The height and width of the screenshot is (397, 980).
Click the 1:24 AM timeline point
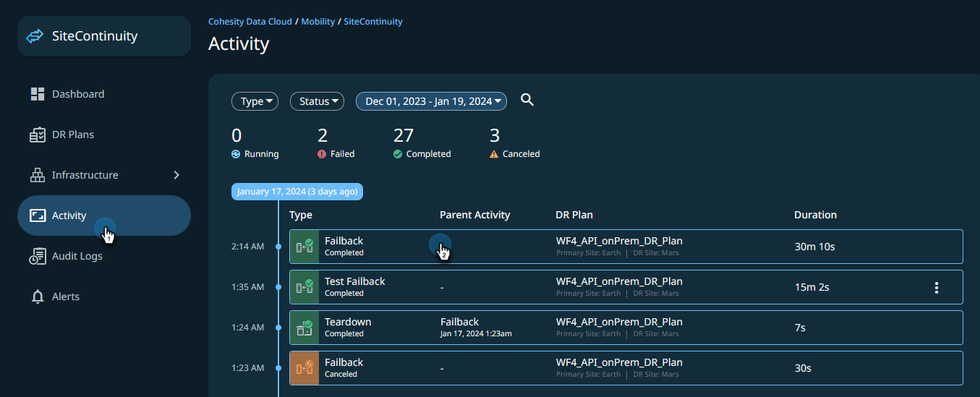point(278,328)
